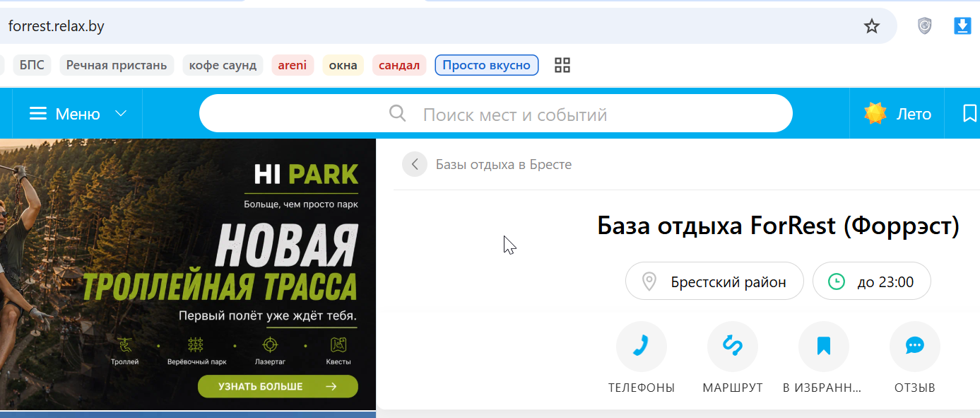Click the green clock icon

[x=836, y=281]
